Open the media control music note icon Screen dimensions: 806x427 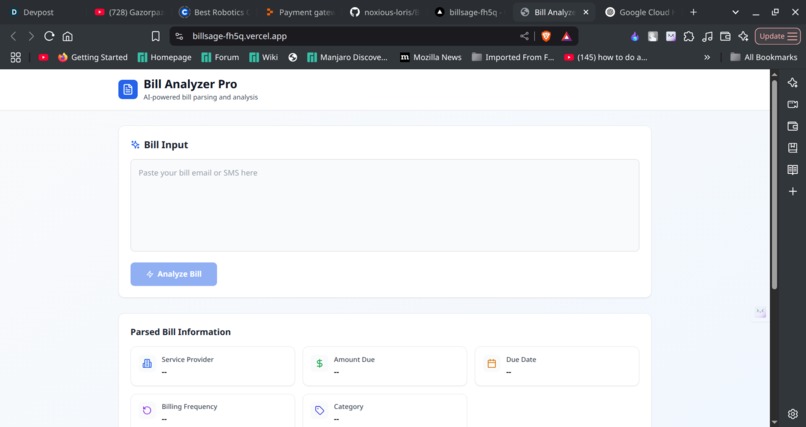707,36
